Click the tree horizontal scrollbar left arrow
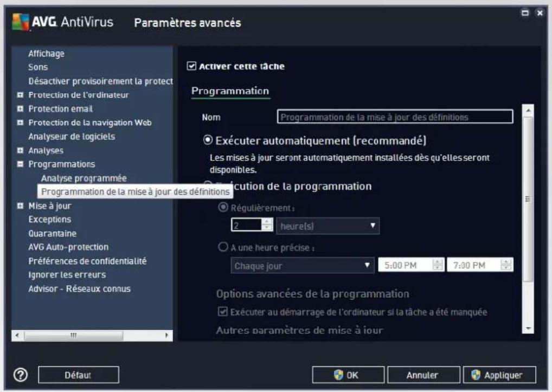This screenshot has height=392, width=552. tap(17, 335)
